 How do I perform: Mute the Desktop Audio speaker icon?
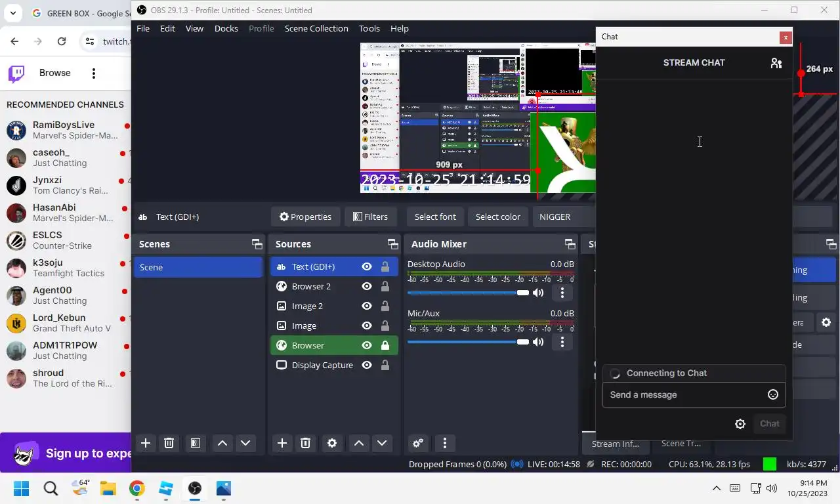[x=538, y=293]
